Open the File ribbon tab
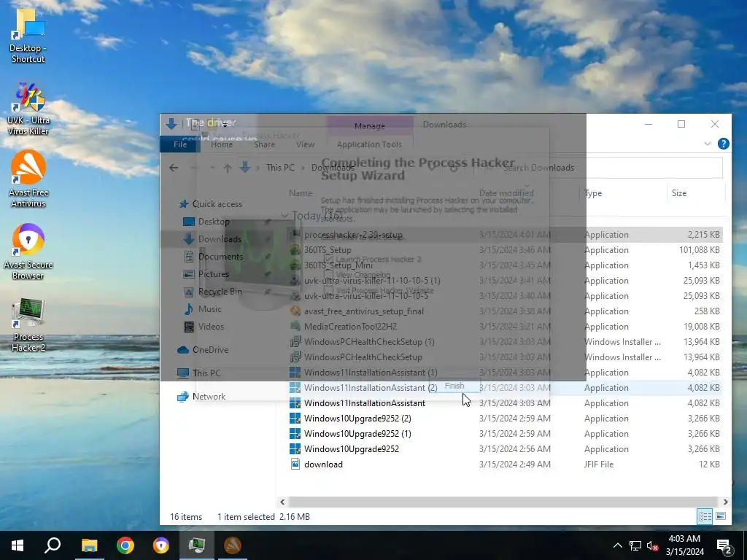 click(x=180, y=144)
